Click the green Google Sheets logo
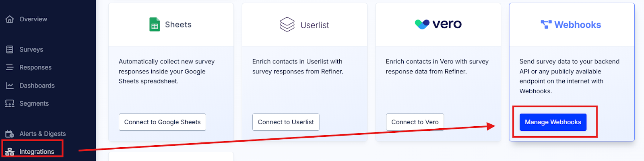Screen dimensions: 644x161 pyautogui.click(x=155, y=25)
